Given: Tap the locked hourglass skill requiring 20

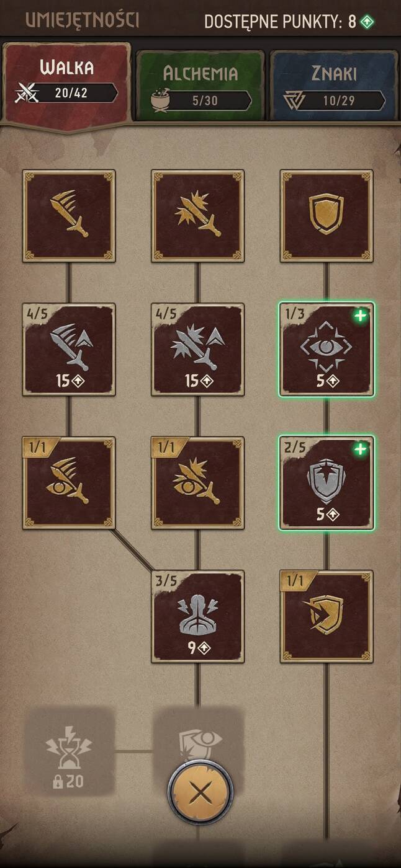Looking at the screenshot, I should (69, 751).
